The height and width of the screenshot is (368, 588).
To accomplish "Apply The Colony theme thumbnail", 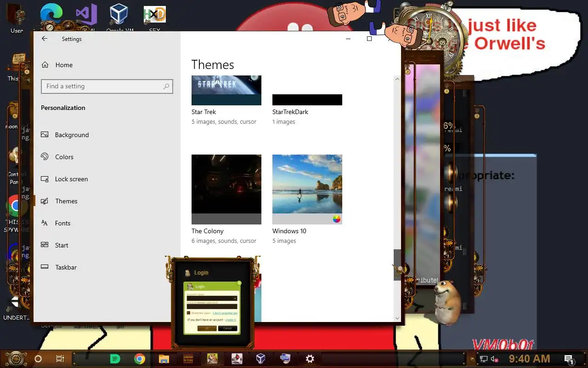I will [226, 189].
